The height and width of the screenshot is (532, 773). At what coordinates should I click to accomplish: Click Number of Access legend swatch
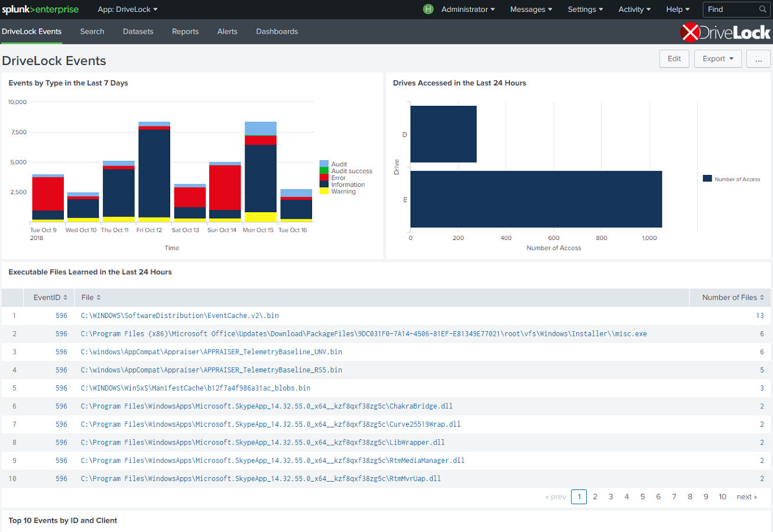[x=707, y=179]
